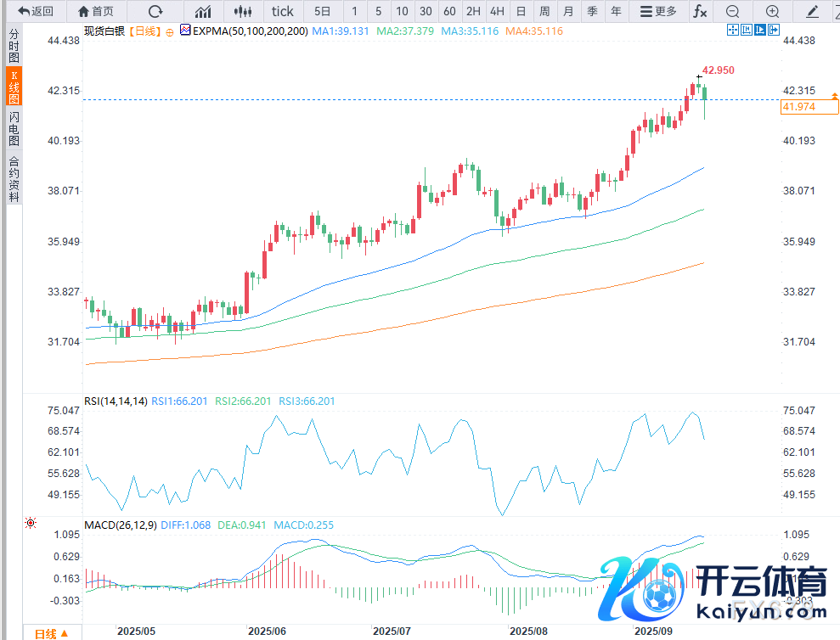Click the EXPMA indicator chart icon
The width and height of the screenshot is (840, 640).
click(185, 31)
